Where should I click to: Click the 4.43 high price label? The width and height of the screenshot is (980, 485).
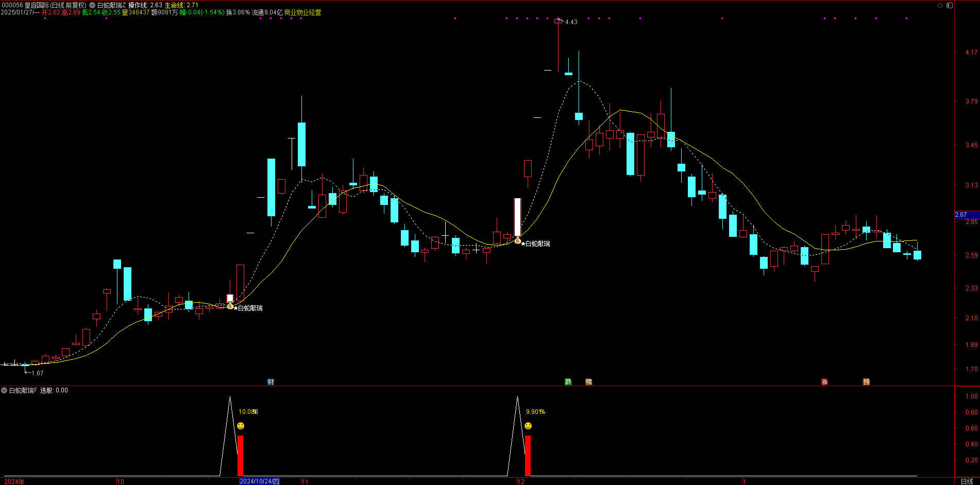pyautogui.click(x=571, y=22)
